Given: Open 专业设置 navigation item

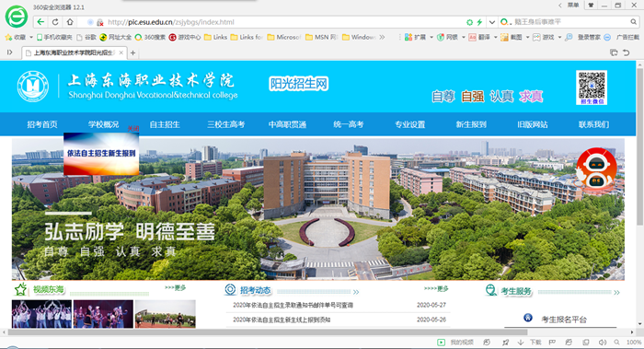Looking at the screenshot, I should tap(410, 124).
